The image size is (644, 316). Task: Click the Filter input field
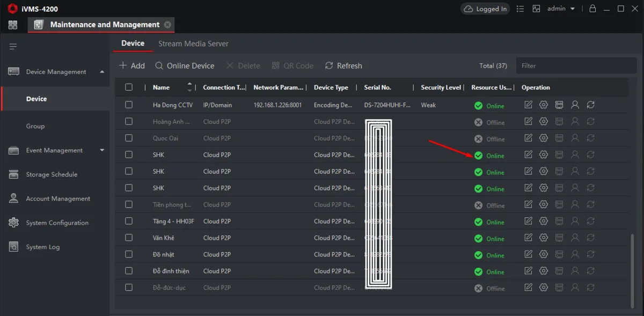(576, 65)
